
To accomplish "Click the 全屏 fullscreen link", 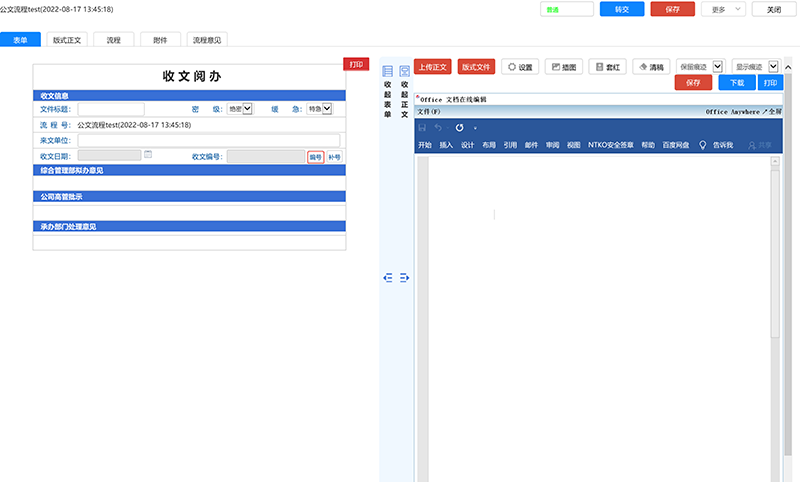I will [x=772, y=112].
